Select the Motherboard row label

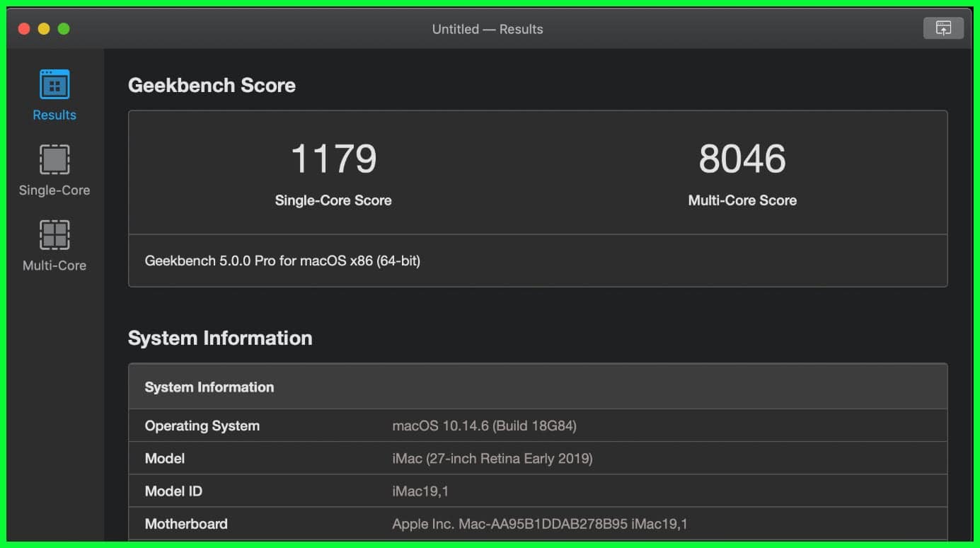(x=186, y=524)
